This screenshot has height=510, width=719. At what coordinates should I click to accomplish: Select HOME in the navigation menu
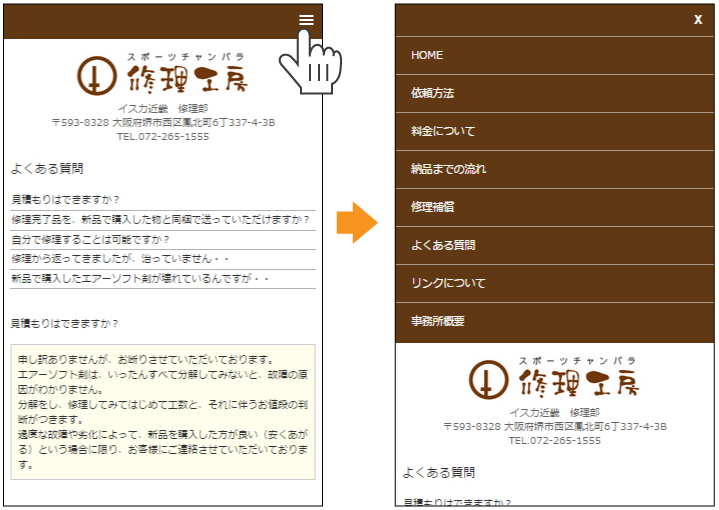(x=427, y=55)
